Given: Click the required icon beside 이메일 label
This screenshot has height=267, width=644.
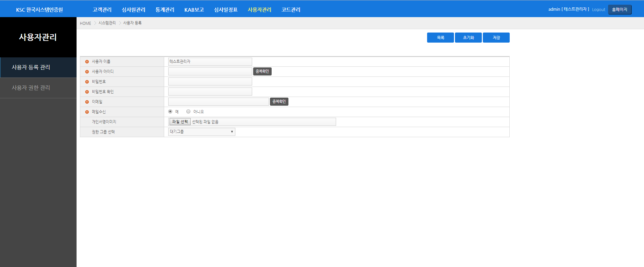Looking at the screenshot, I should coord(87,102).
